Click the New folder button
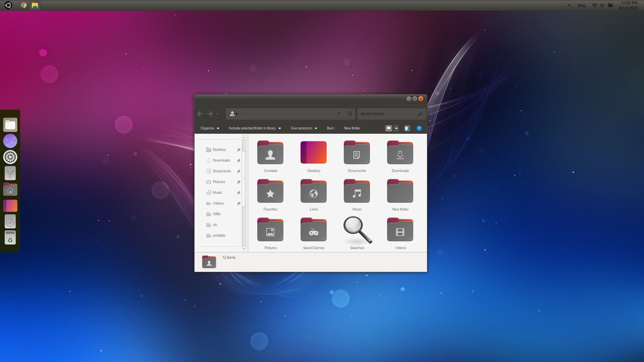 pos(352,128)
